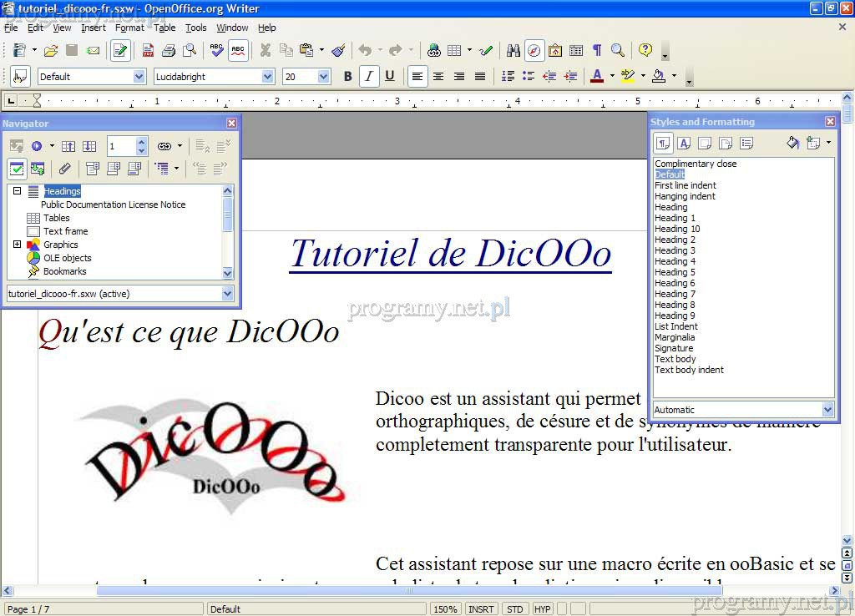Image resolution: width=855 pixels, height=616 pixels.
Task: Open the Font Name dropdown showing Lucidabright
Action: click(267, 77)
